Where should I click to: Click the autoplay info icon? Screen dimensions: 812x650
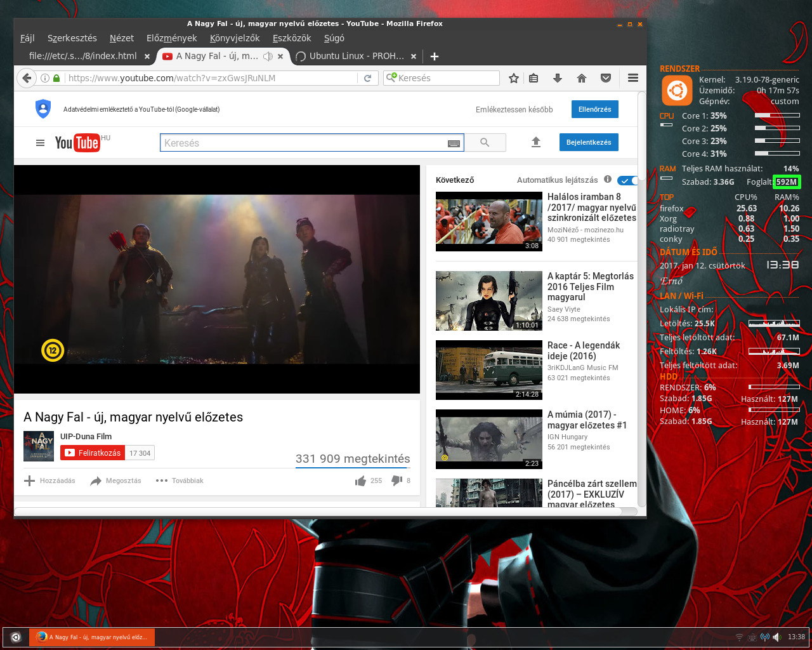(x=608, y=180)
